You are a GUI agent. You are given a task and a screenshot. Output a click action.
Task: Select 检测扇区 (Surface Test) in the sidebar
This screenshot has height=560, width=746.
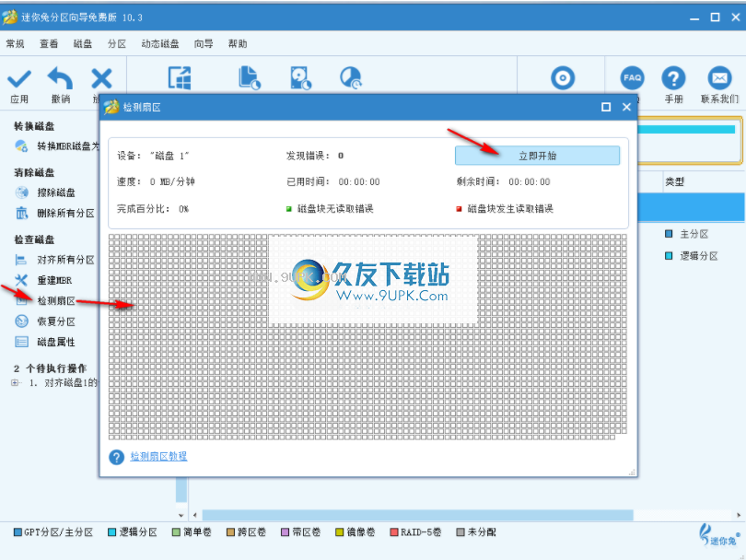[x=56, y=301]
